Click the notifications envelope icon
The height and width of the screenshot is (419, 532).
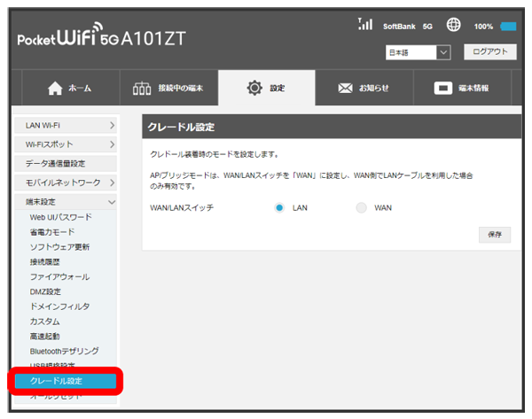347,89
